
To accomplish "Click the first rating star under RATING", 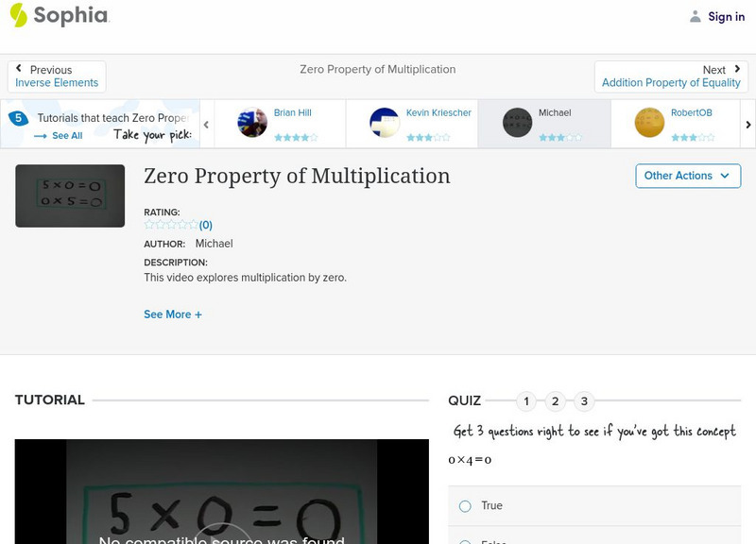I will coord(147,225).
